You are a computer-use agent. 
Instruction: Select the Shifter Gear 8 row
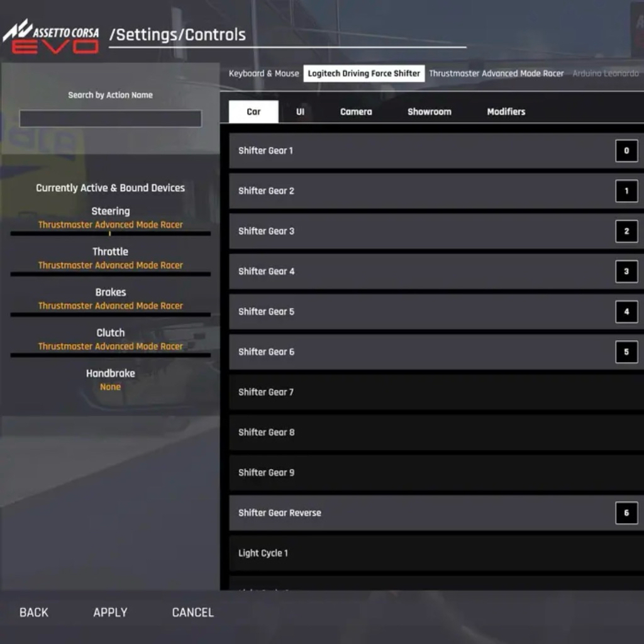click(436, 433)
